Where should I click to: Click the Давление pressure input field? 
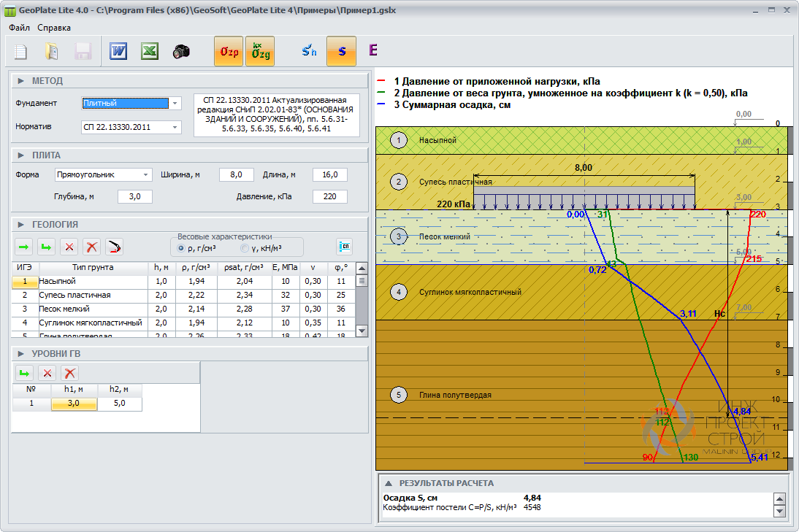point(329,196)
